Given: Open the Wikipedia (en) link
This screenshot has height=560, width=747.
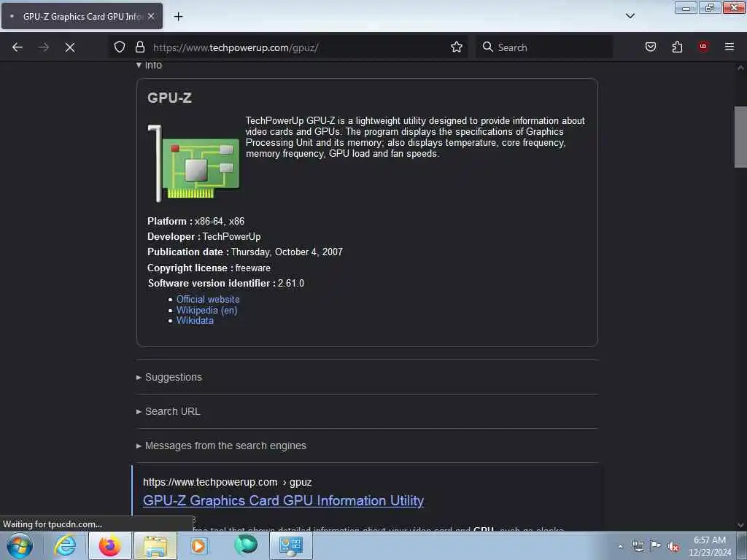Looking at the screenshot, I should tap(206, 310).
